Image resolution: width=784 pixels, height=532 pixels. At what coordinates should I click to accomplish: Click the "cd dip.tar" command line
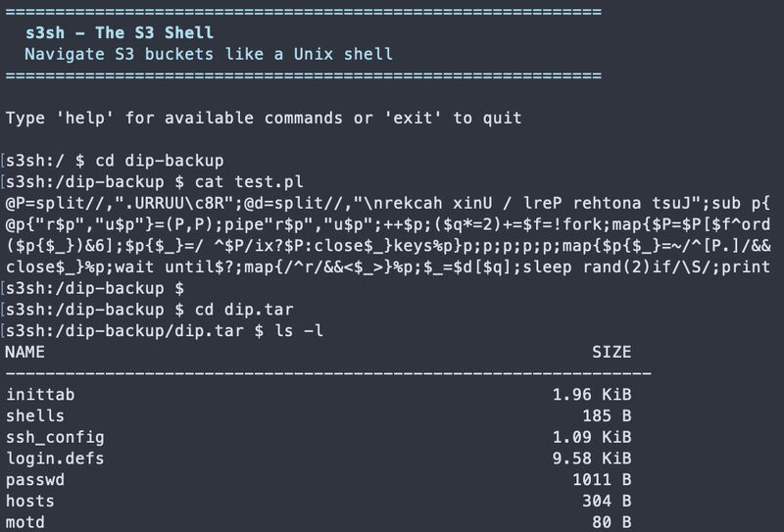[x=139, y=310]
